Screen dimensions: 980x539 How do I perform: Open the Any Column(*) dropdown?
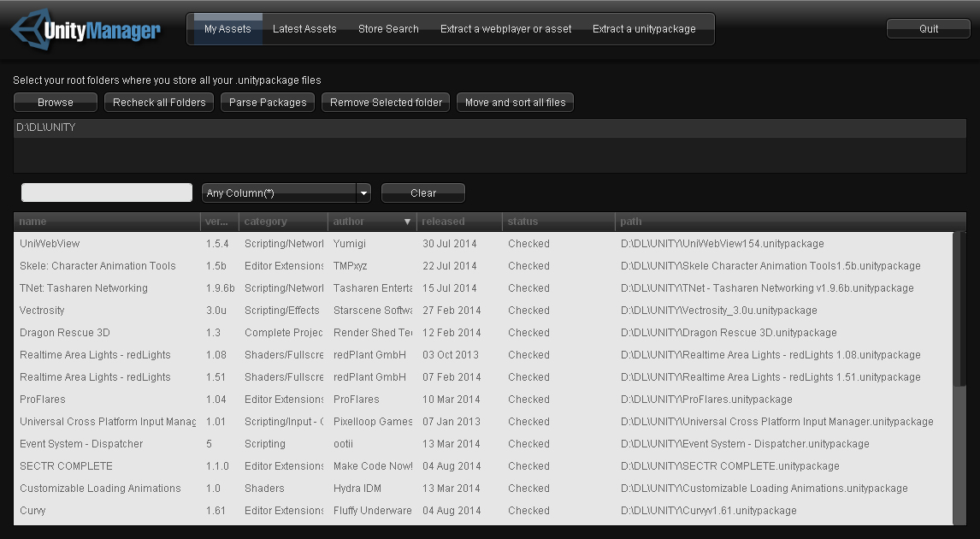[x=286, y=193]
